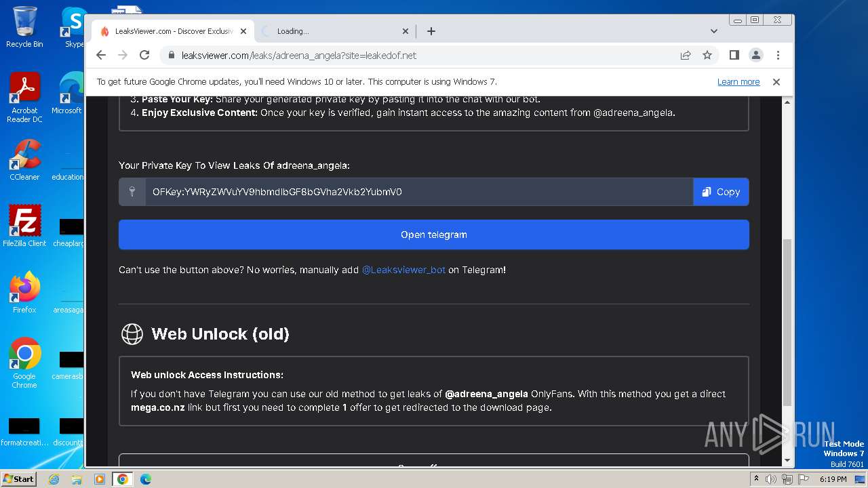The width and height of the screenshot is (868, 488).
Task: Open Recycle Bin on desktop
Action: coord(24,27)
